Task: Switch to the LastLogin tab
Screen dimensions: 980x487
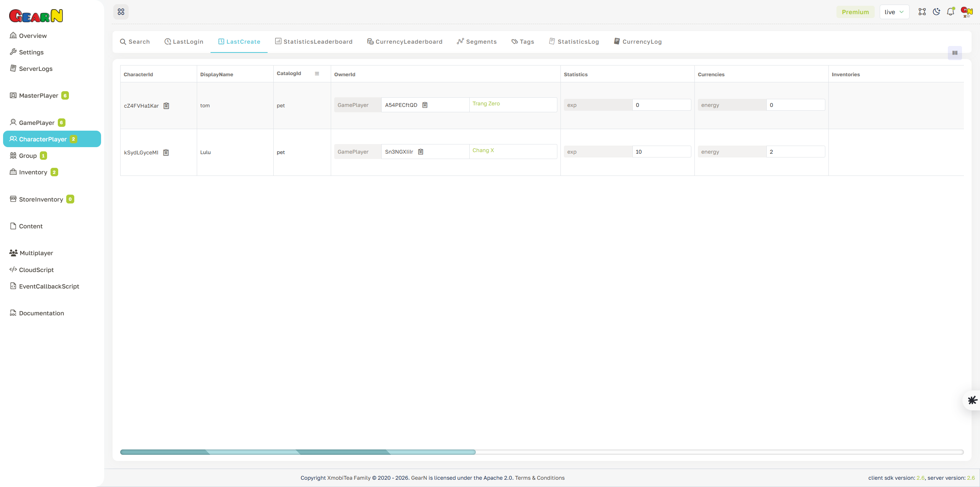Action: (x=184, y=41)
